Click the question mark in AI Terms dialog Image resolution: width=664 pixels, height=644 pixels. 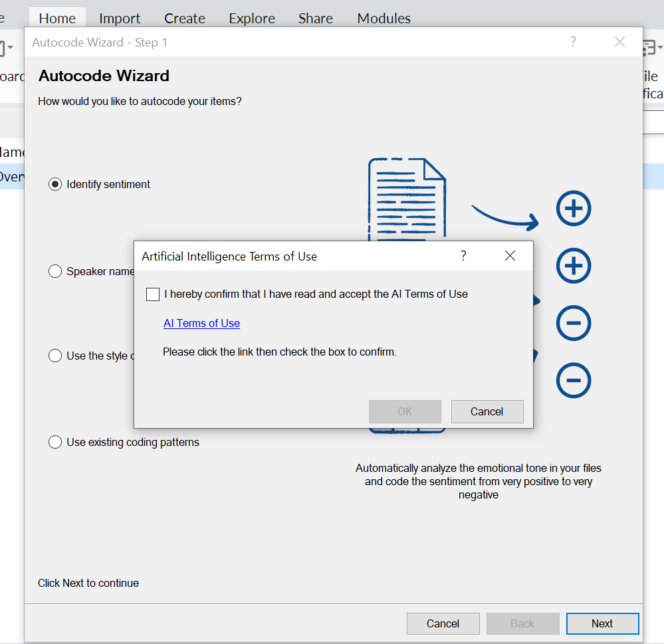[x=463, y=256]
